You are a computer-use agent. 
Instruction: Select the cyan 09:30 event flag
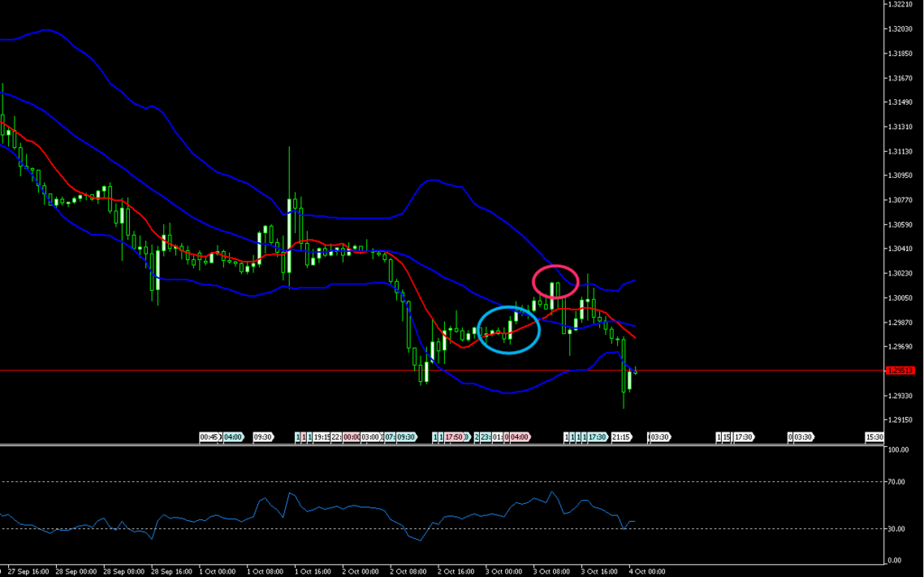pos(407,437)
